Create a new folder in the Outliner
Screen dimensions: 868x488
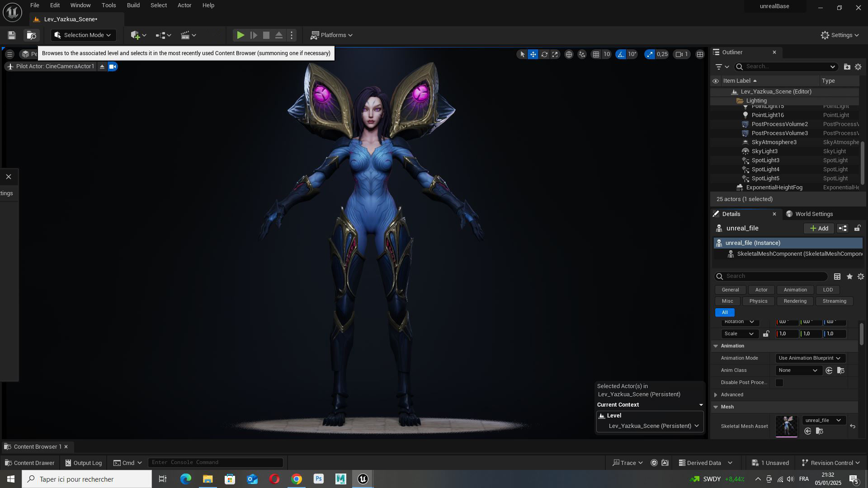click(847, 67)
